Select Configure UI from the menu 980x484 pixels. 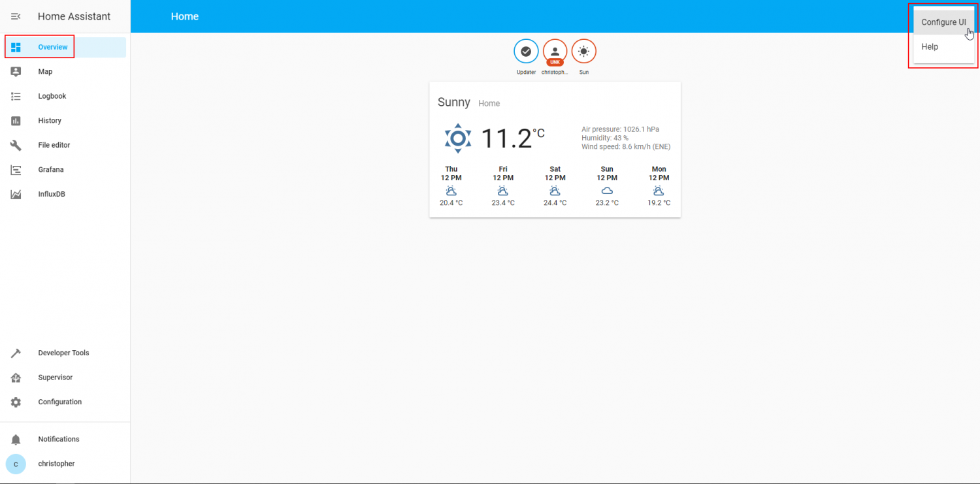pyautogui.click(x=943, y=22)
